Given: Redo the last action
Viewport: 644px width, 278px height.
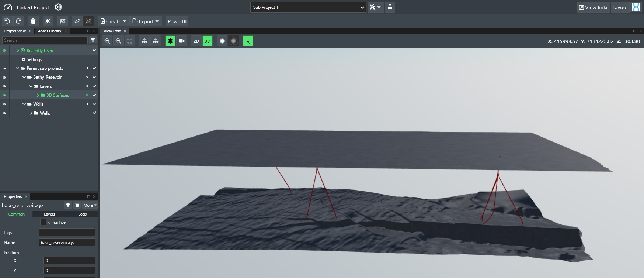Looking at the screenshot, I should (18, 21).
